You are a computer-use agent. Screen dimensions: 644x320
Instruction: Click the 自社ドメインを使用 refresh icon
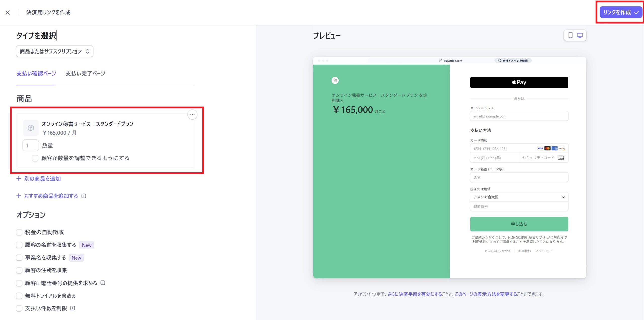[x=500, y=61]
